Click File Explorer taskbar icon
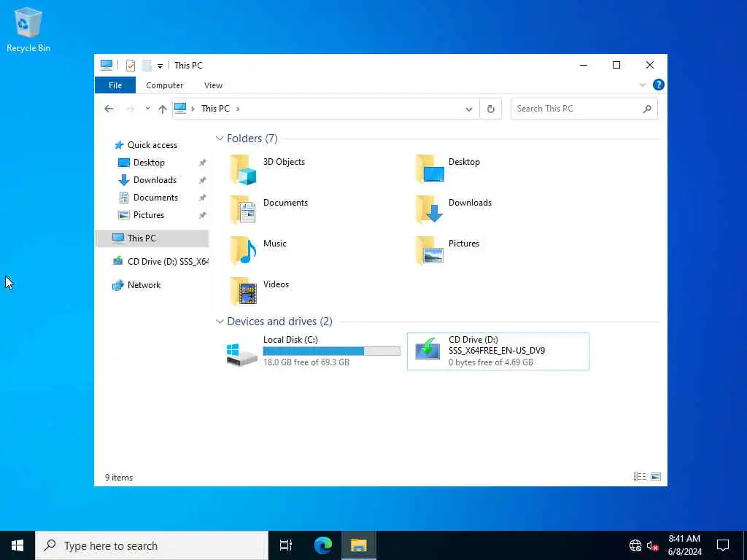This screenshot has height=560, width=747. coord(359,545)
